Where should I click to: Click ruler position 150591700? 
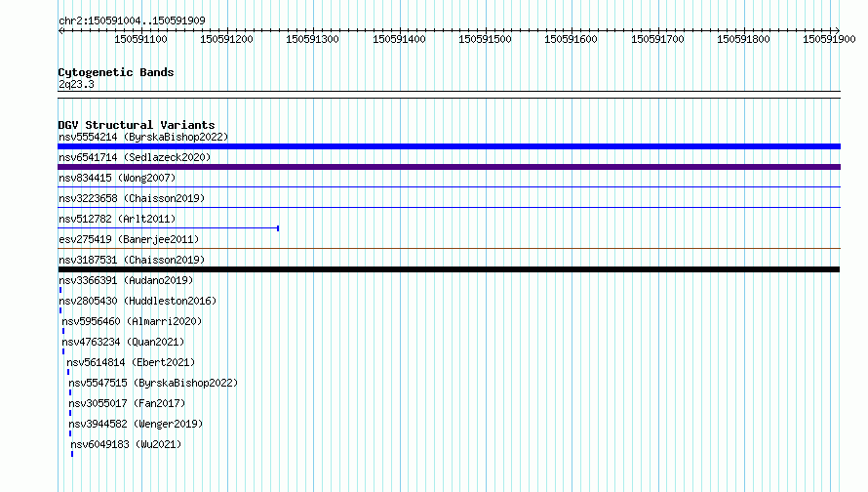pyautogui.click(x=657, y=39)
